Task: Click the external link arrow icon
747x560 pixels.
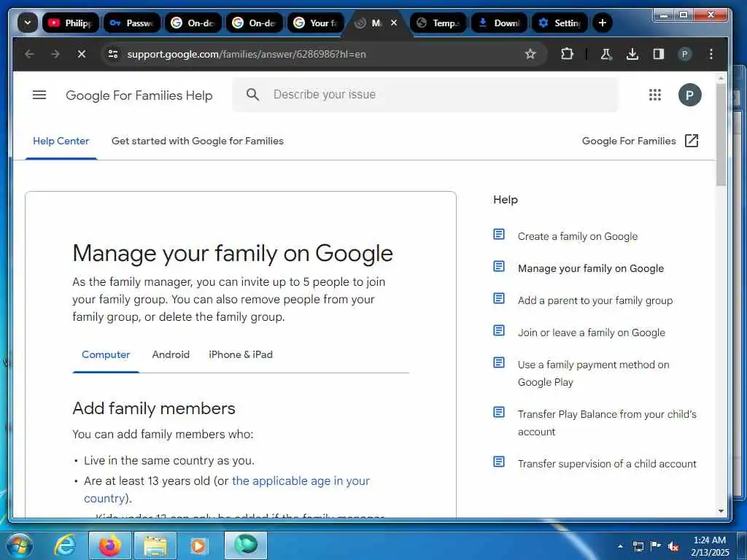Action: click(x=692, y=141)
